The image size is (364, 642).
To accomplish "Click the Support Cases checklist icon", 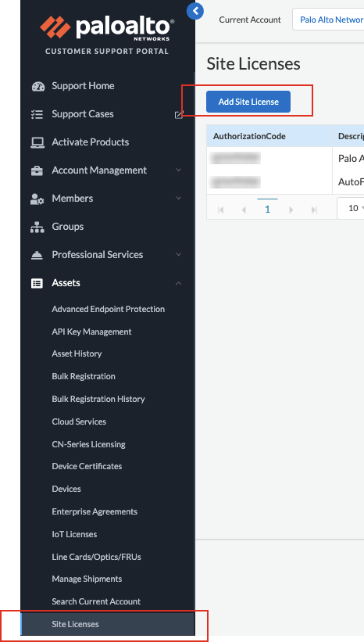I will (37, 114).
